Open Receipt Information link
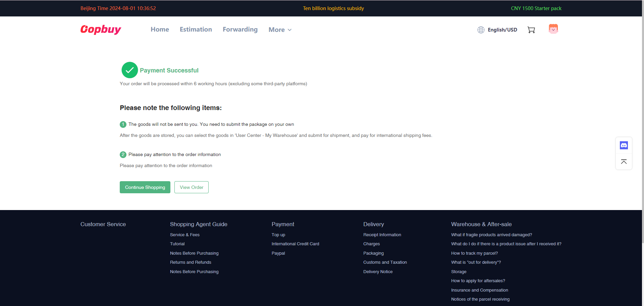Screen dimensions: 644x306 tap(382, 235)
